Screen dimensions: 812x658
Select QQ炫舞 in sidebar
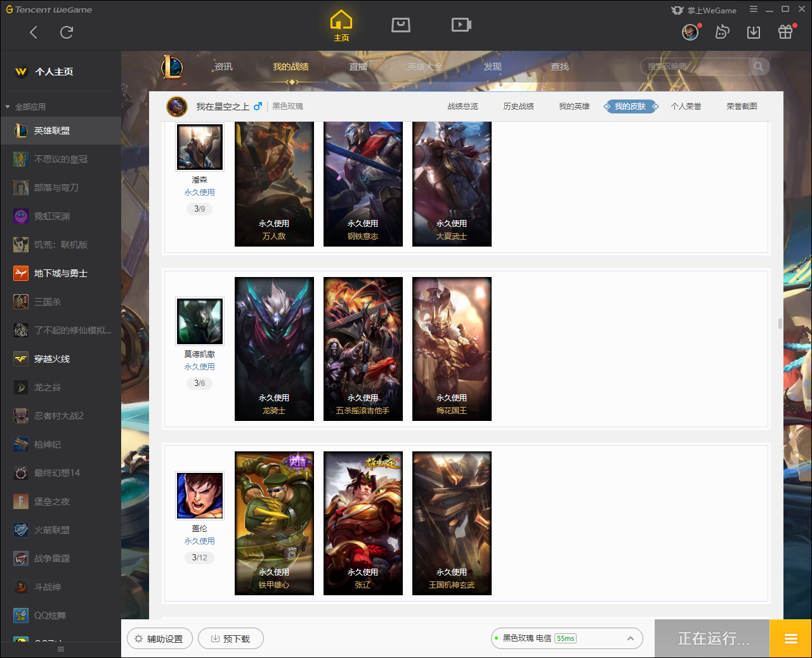tap(60, 616)
